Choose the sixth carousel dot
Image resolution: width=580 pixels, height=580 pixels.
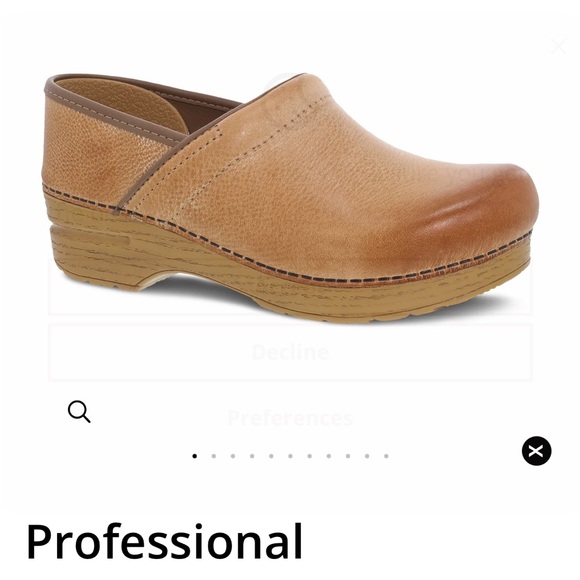[x=290, y=456]
